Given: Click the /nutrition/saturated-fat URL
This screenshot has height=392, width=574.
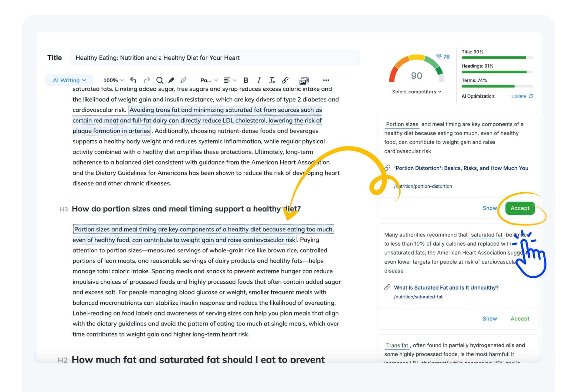Looking at the screenshot, I should 418,297.
